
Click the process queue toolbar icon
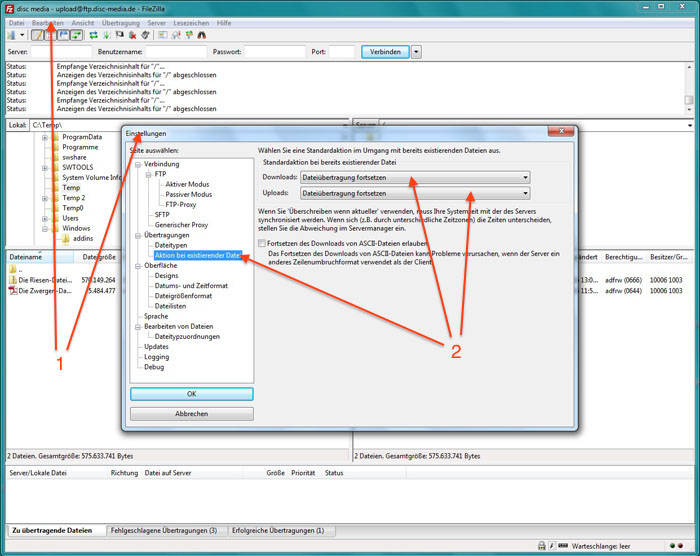click(x=107, y=35)
